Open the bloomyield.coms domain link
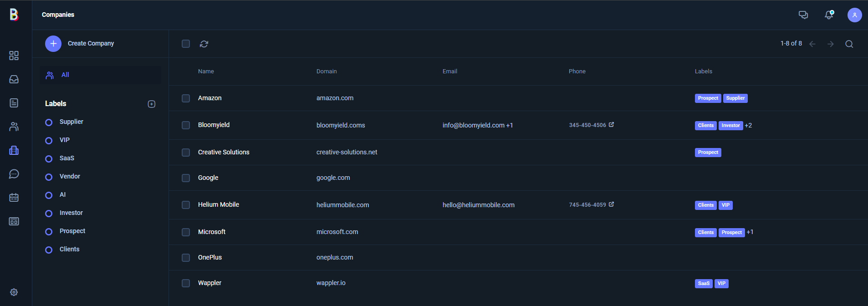The width and height of the screenshot is (868, 306). pyautogui.click(x=341, y=125)
